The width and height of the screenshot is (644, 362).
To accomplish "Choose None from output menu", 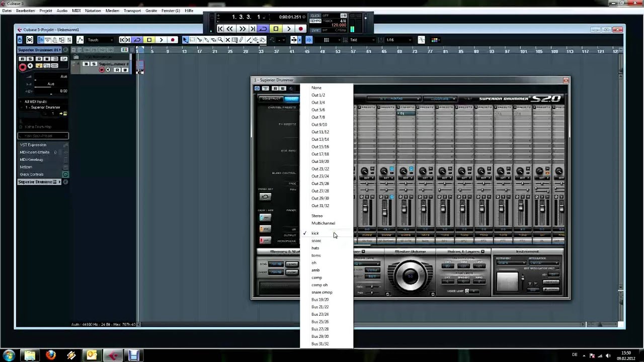I will click(x=327, y=87).
